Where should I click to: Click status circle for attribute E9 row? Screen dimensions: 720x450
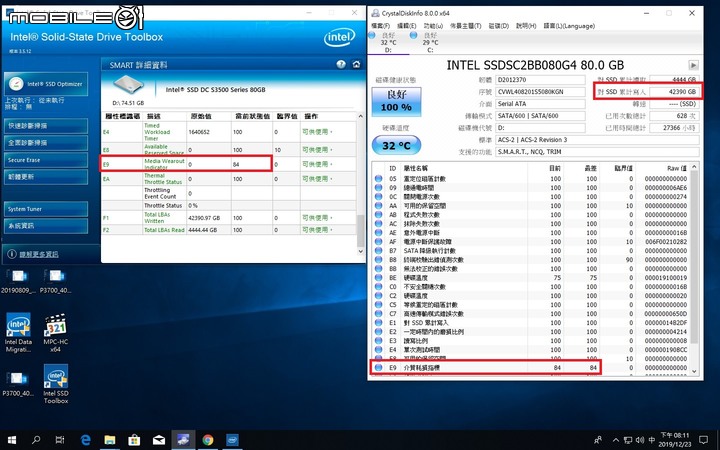pyautogui.click(x=378, y=367)
